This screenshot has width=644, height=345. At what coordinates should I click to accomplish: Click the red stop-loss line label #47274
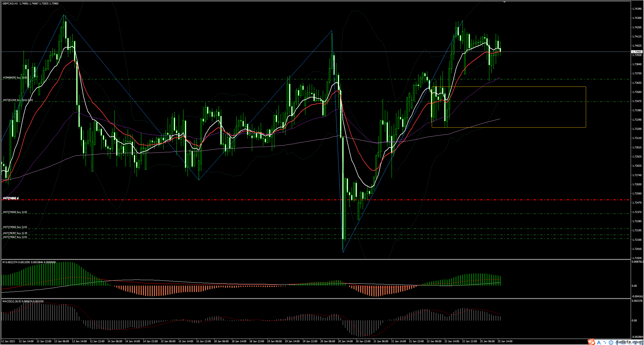(x=11, y=198)
